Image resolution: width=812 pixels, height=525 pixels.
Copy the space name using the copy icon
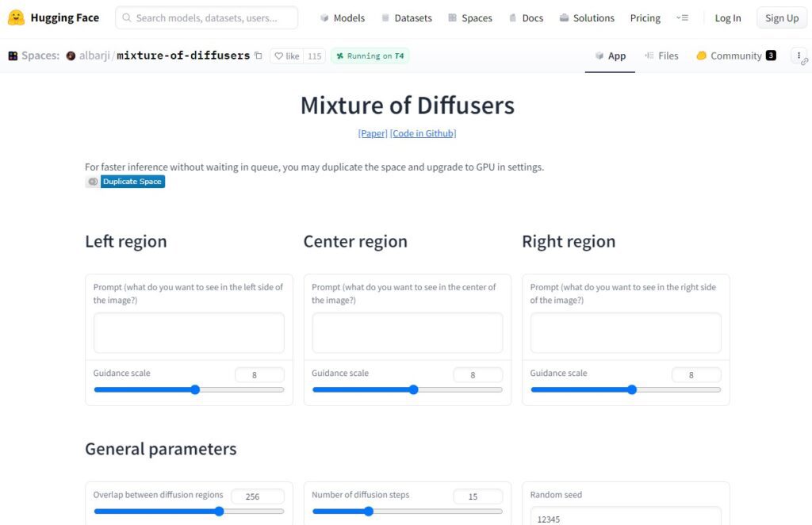tap(257, 56)
